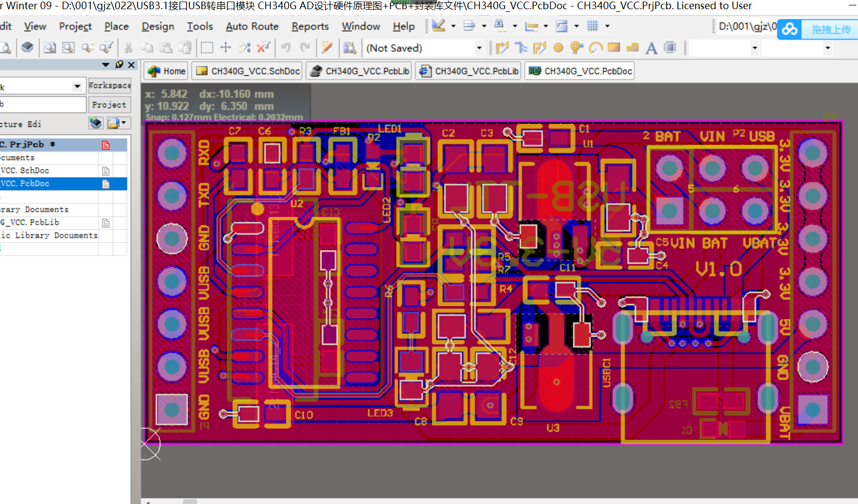The image size is (858, 504).
Task: Open the Window menu
Action: (361, 26)
